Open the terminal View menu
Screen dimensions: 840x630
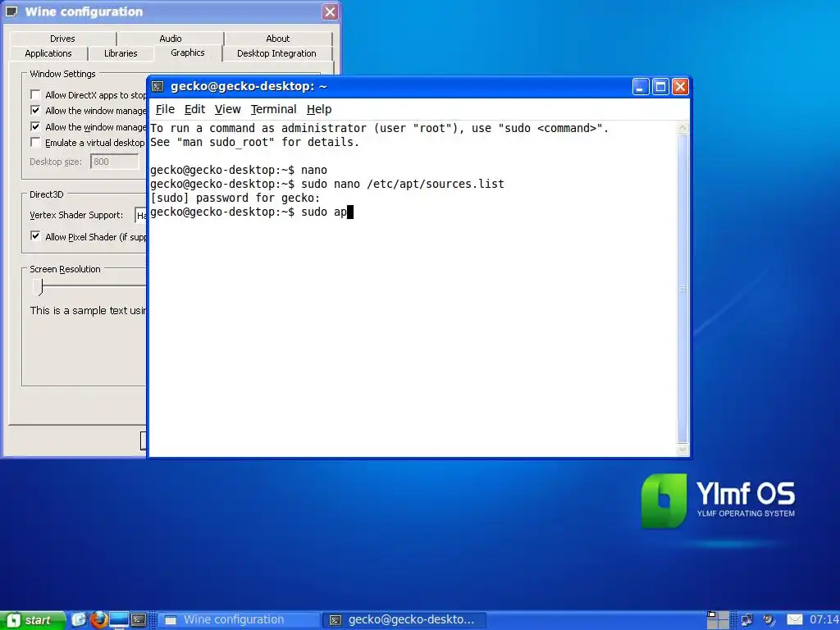(228, 109)
